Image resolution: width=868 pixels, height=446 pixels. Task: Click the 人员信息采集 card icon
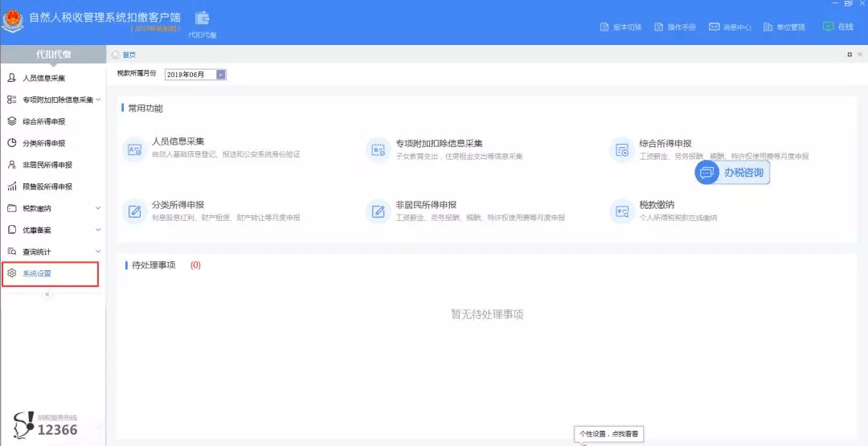(133, 149)
